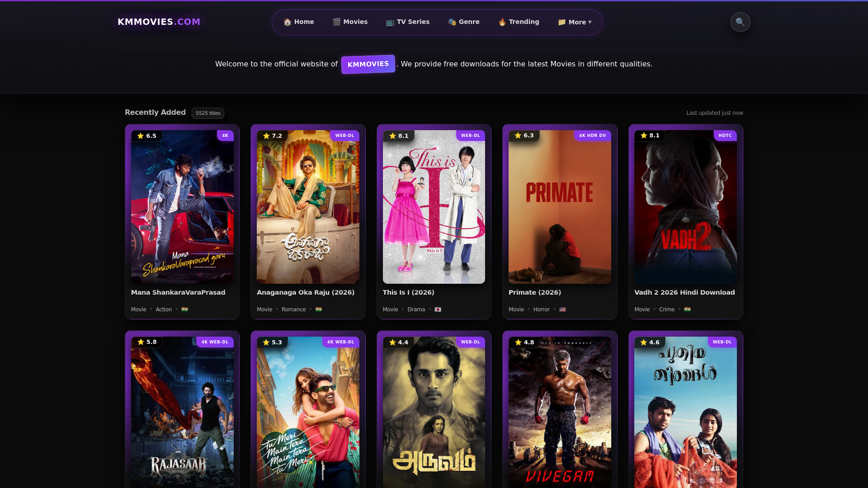Click India flag under Anaganaga Oka Raju
Screen dimensions: 868x488
coord(319,310)
